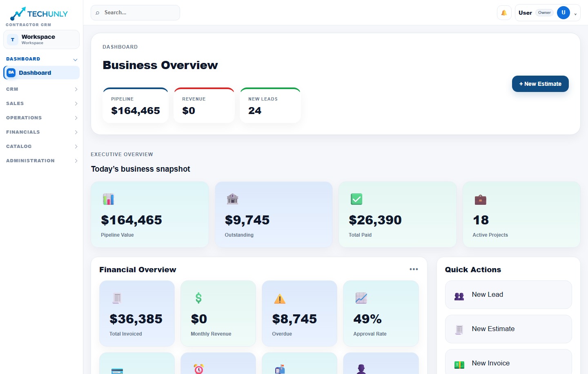Expand the CRM sidebar section

coord(76,89)
